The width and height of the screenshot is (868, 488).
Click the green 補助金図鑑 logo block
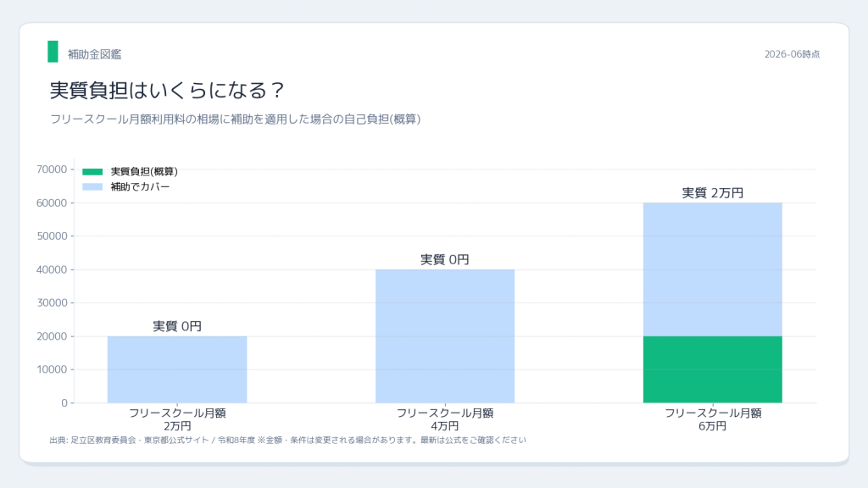(x=53, y=52)
